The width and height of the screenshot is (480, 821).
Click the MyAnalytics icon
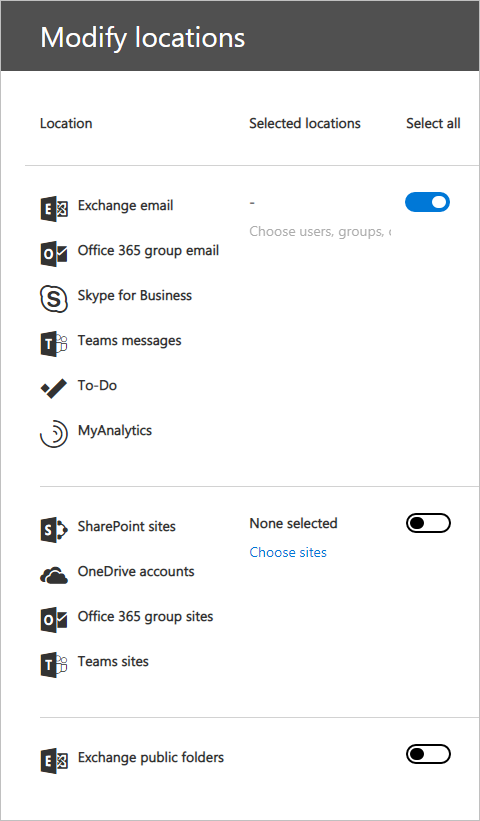54,434
